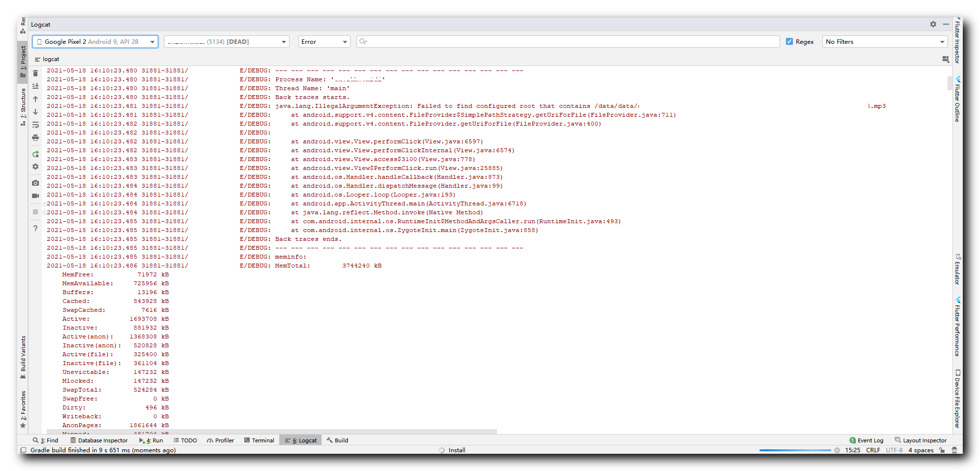Viewport: 980px width, 471px height.
Task: Change UTF-8 file encoding
Action: (x=894, y=450)
